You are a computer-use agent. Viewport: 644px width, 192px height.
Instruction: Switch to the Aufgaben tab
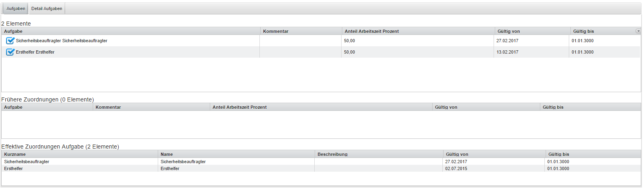[x=16, y=9]
